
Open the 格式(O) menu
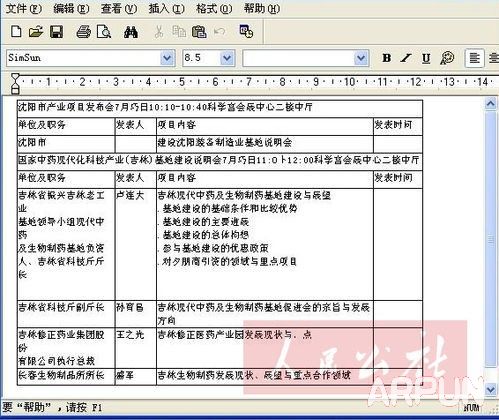pos(214,8)
